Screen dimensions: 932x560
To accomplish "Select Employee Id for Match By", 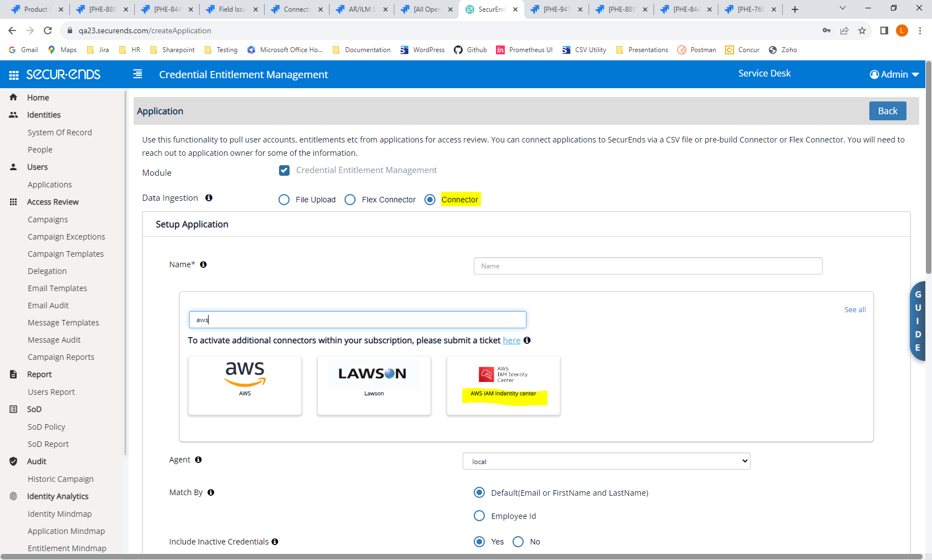I will coord(479,516).
